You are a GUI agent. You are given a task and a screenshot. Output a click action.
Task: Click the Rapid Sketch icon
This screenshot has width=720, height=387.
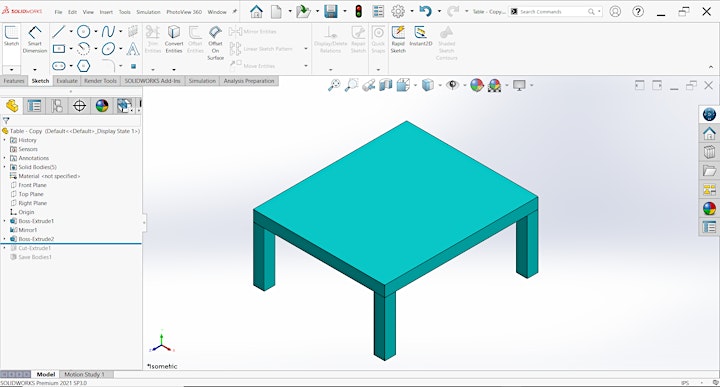coord(398,40)
